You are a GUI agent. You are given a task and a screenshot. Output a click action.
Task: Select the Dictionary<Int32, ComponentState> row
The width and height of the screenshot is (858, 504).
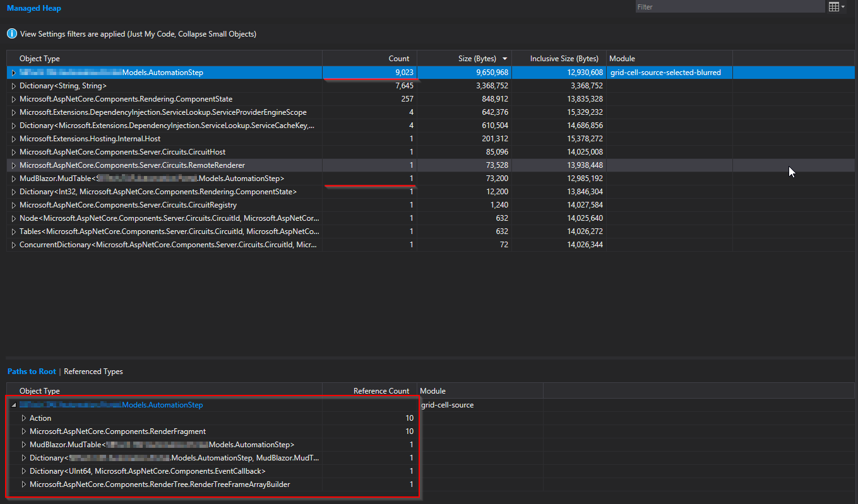click(x=158, y=191)
